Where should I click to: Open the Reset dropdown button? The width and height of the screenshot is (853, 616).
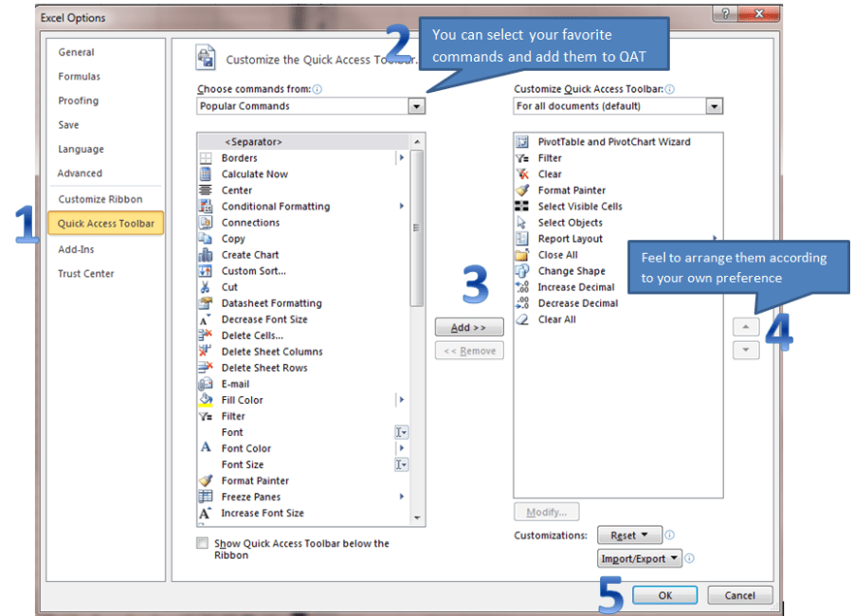[x=628, y=536]
